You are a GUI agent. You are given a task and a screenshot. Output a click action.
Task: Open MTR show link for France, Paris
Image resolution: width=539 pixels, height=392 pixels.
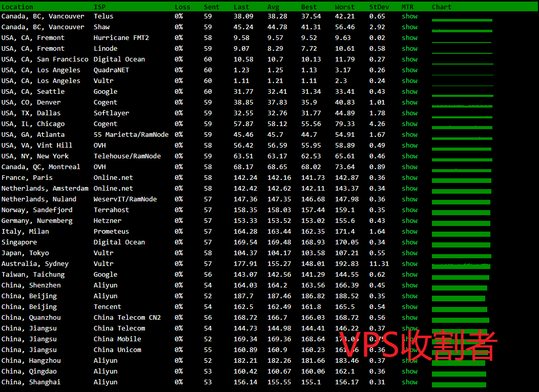point(409,178)
